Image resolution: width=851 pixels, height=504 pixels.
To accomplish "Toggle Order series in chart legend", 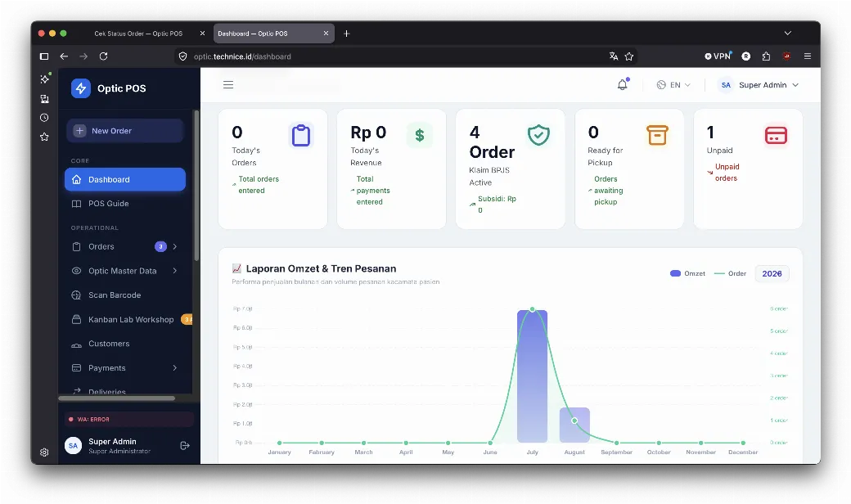I will point(730,273).
